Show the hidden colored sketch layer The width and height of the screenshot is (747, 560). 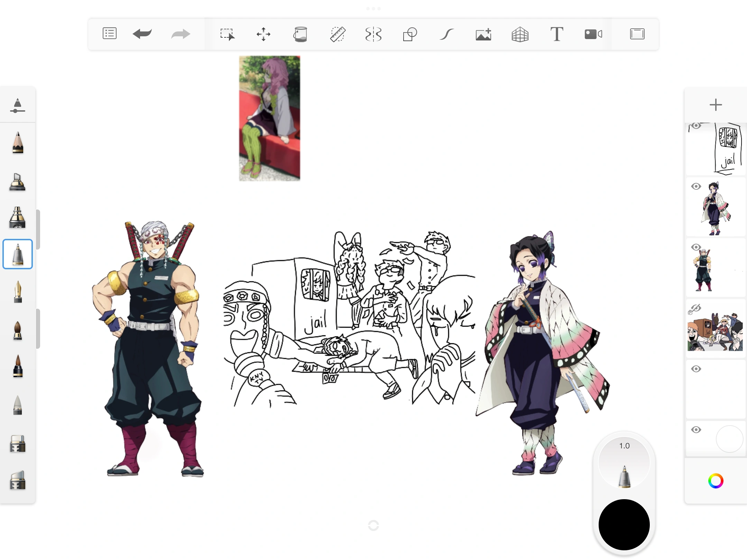point(697,307)
